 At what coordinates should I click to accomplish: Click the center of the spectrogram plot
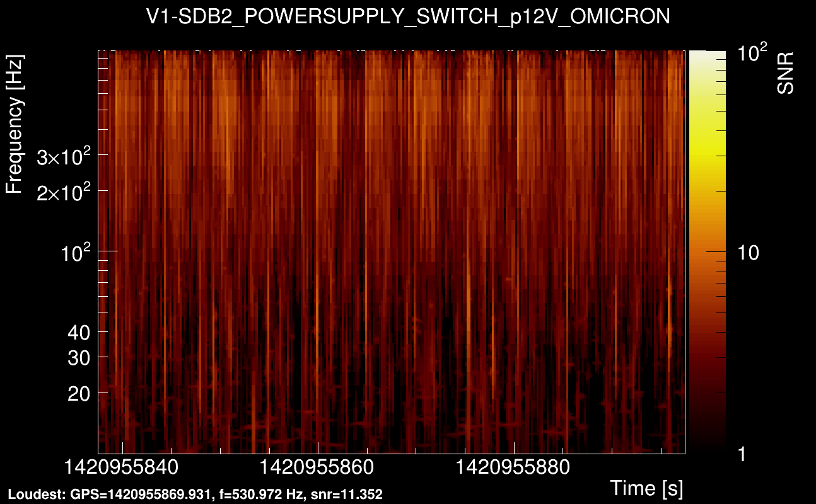point(391,252)
